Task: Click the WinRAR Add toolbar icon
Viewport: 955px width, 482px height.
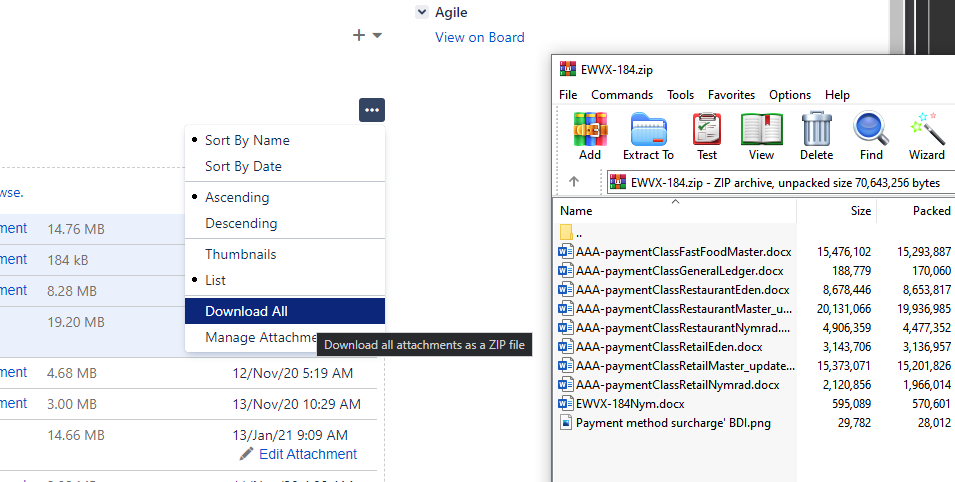Action: click(x=590, y=136)
